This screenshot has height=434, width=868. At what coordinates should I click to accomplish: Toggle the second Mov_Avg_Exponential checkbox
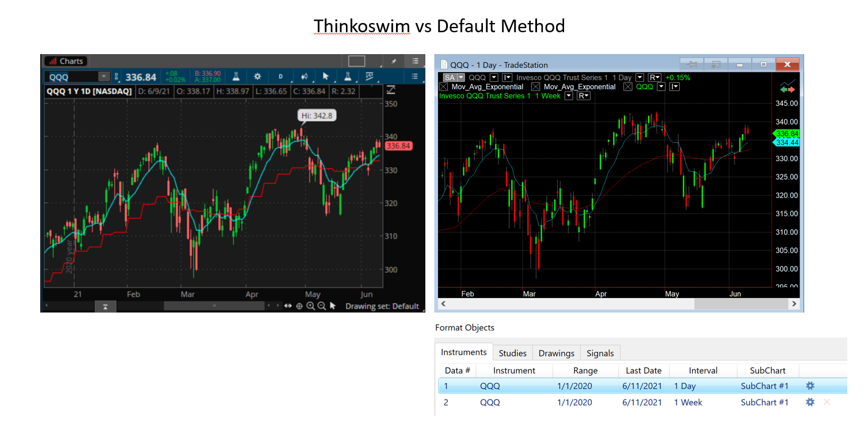pyautogui.click(x=535, y=87)
